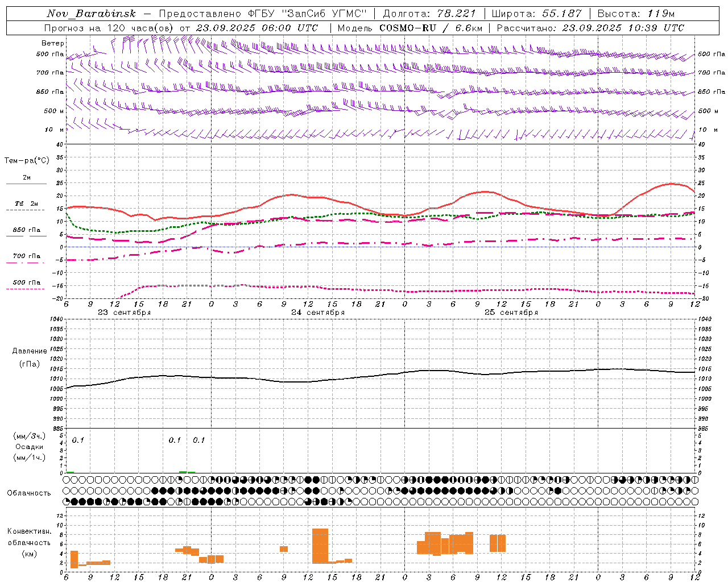Click the station name Nov_Barabinsk

pos(92,14)
